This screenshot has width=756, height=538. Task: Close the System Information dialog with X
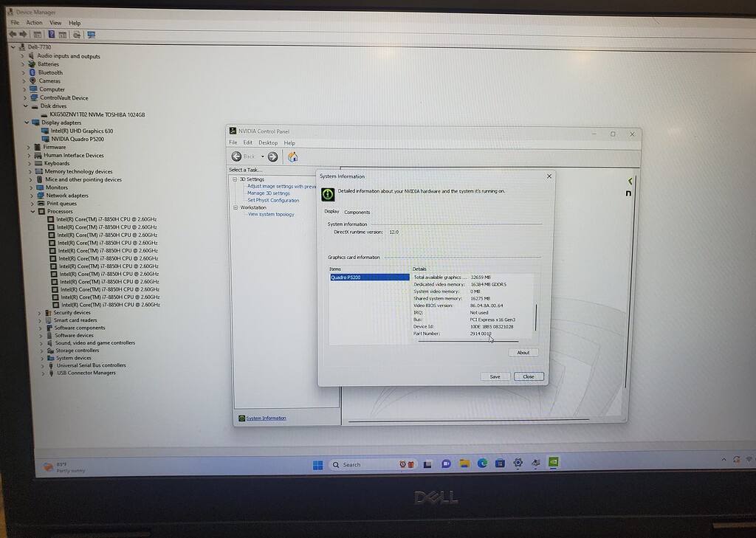coord(549,176)
